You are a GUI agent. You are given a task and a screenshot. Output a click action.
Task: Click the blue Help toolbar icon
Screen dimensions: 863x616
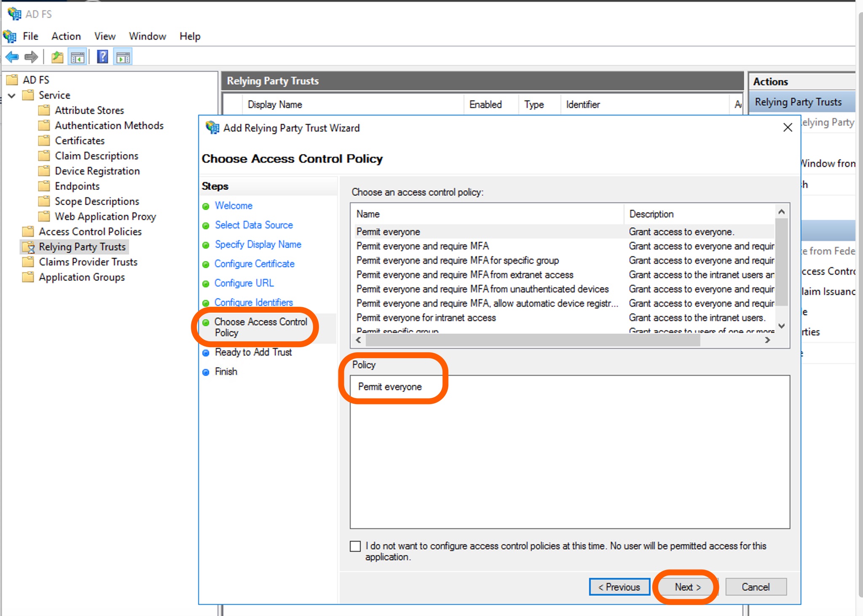tap(102, 57)
